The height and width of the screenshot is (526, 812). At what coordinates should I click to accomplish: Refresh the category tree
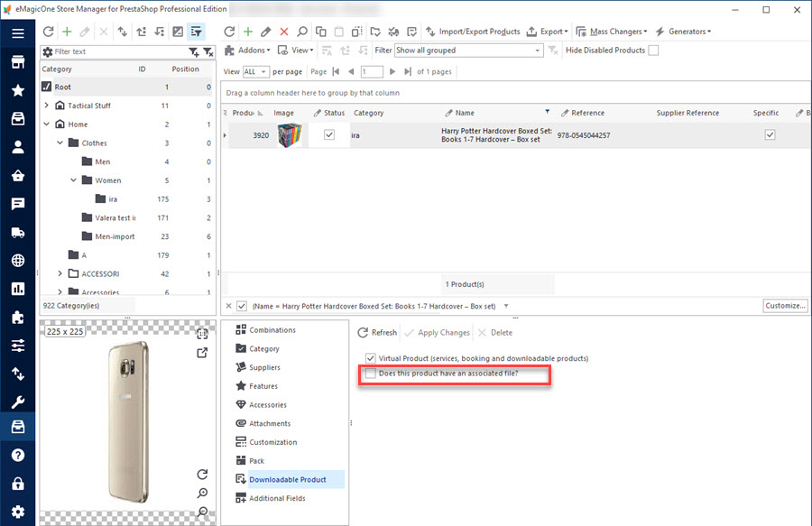[x=48, y=32]
